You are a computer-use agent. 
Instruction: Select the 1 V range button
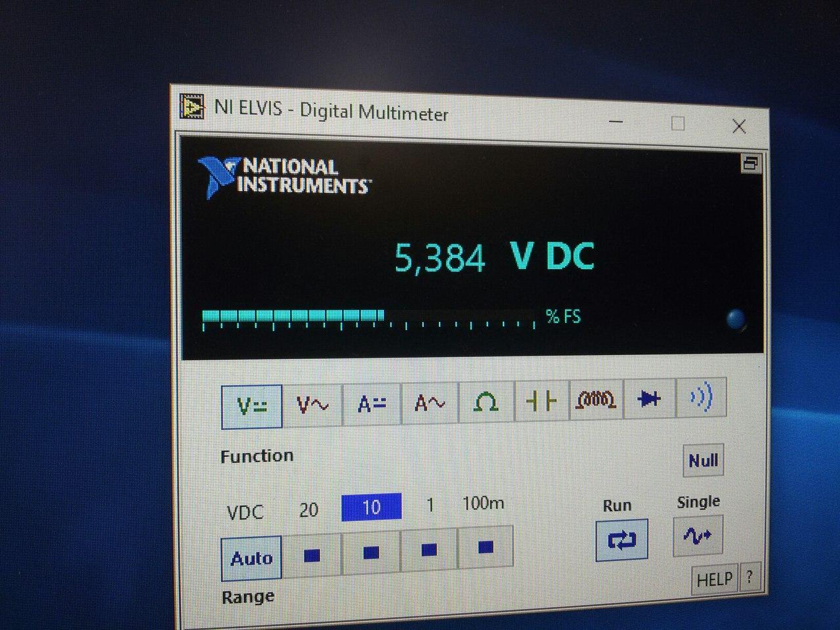coord(429,549)
